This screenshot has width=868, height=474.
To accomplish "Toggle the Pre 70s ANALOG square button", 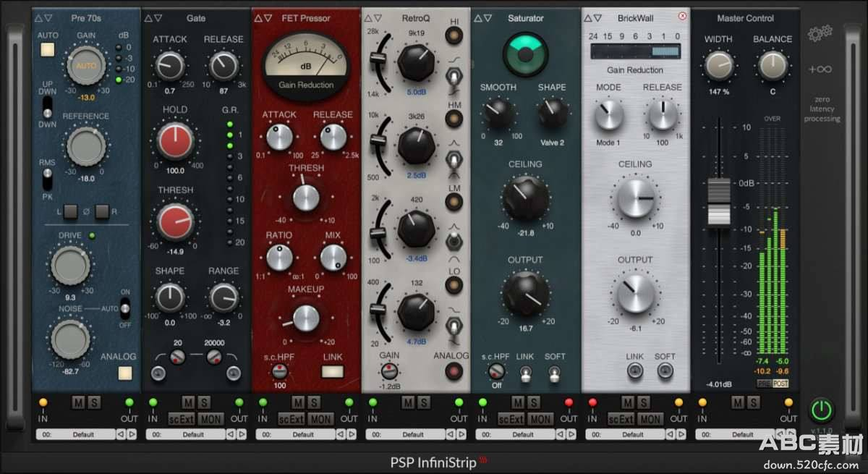I will click(x=124, y=374).
